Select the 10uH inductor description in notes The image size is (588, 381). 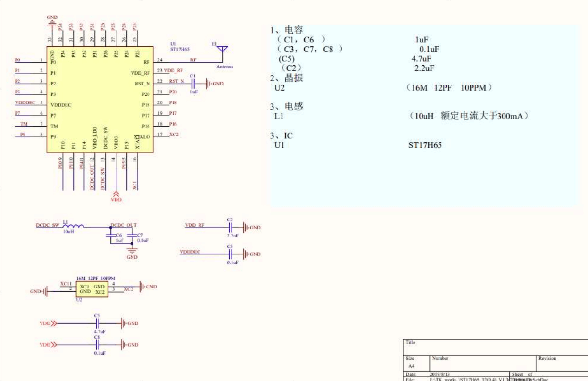click(468, 116)
